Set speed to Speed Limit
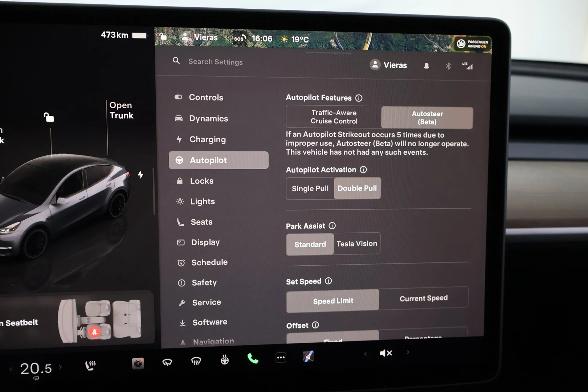588x392 pixels. (x=333, y=301)
